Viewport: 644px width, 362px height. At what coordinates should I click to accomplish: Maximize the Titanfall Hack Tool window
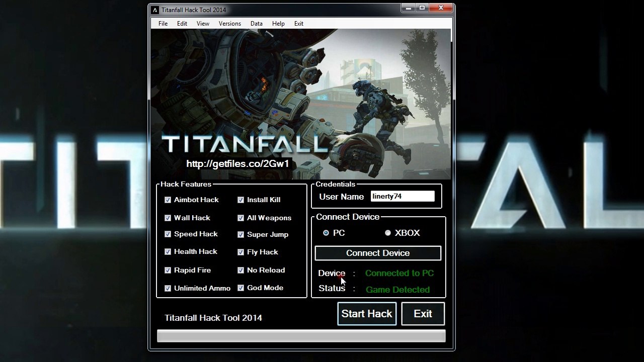click(x=422, y=8)
